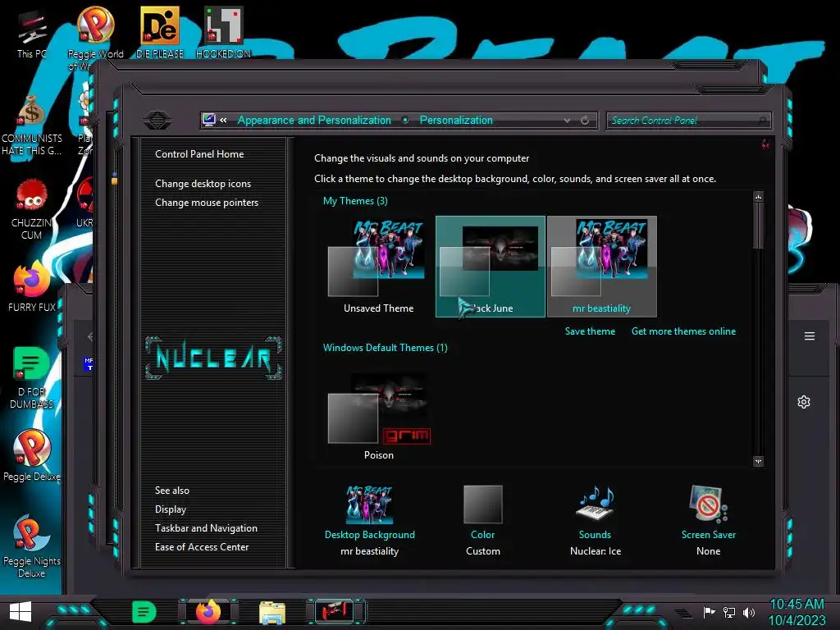The width and height of the screenshot is (840, 630).
Task: Open the volume speaker tray icon
Action: pyautogui.click(x=749, y=612)
